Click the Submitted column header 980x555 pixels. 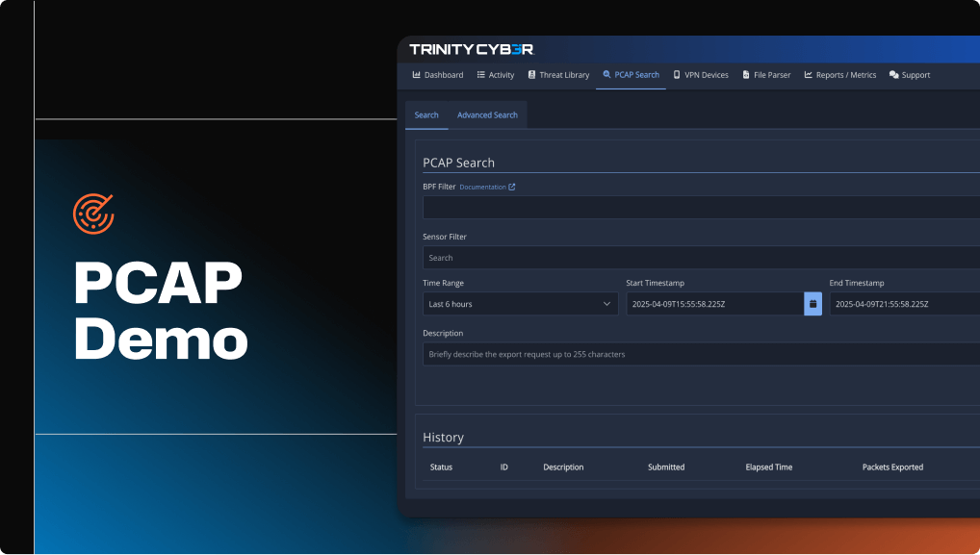pyautogui.click(x=666, y=467)
